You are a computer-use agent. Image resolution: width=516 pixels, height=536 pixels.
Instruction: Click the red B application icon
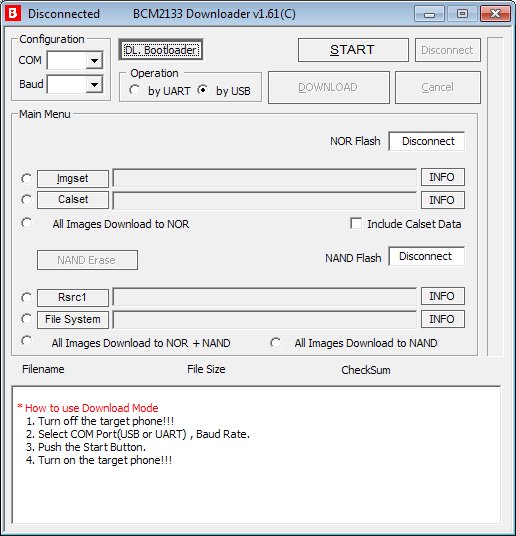[13, 13]
